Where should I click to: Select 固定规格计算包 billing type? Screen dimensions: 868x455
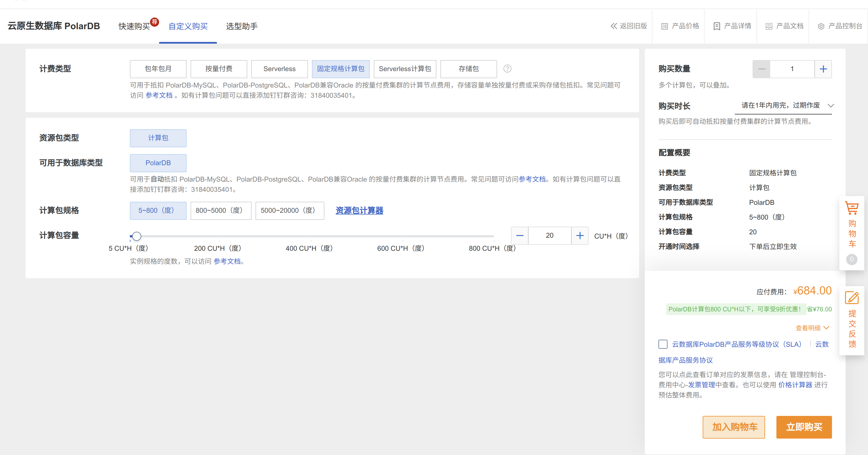(341, 69)
